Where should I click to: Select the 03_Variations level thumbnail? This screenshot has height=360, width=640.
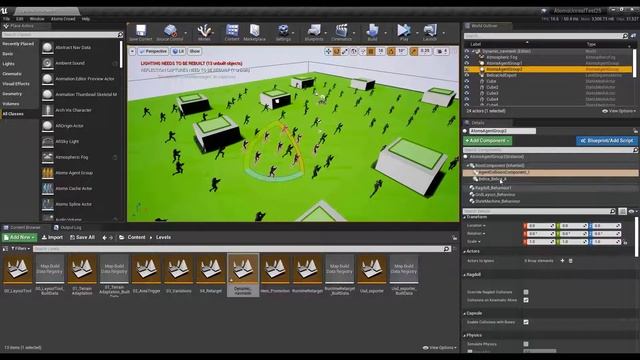[178, 274]
